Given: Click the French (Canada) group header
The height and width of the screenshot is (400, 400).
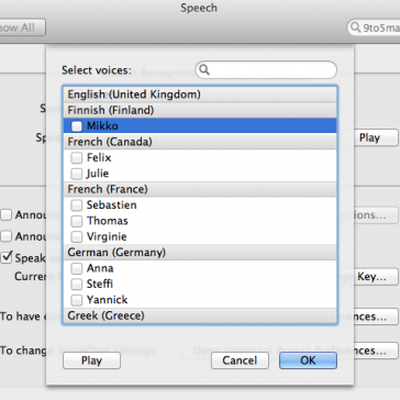Looking at the screenshot, I should pos(200,142).
